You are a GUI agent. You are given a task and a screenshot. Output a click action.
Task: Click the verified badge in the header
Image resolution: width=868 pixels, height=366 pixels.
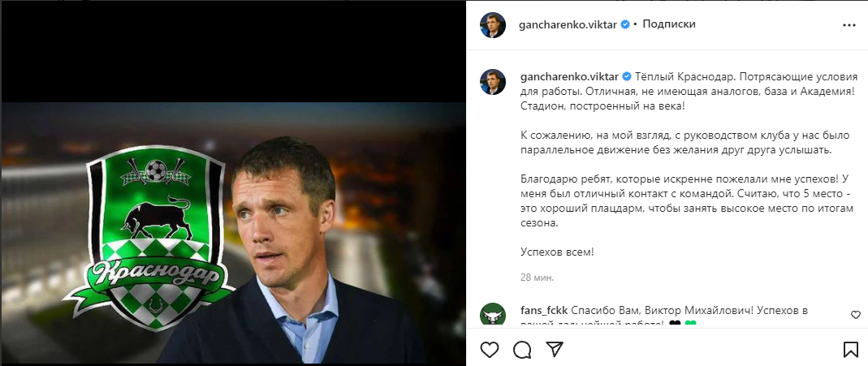point(625,25)
